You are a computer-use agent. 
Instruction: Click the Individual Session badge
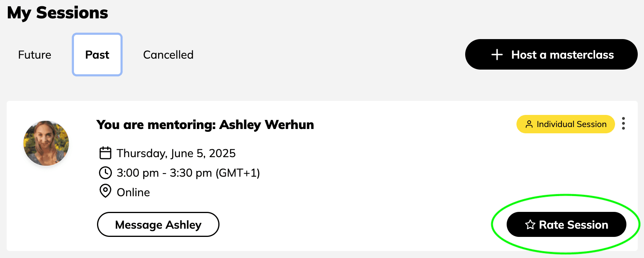pos(565,124)
